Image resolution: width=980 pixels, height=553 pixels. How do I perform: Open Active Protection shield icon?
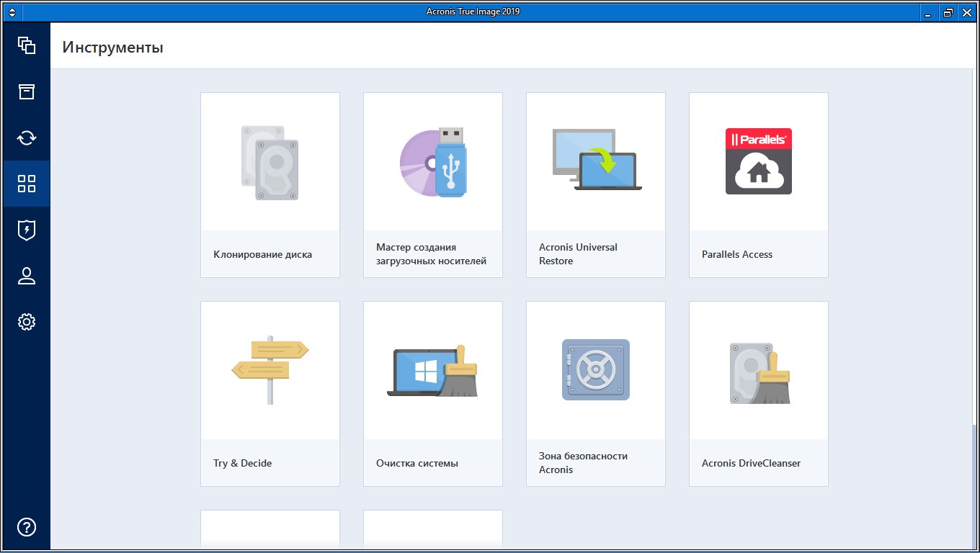point(27,230)
